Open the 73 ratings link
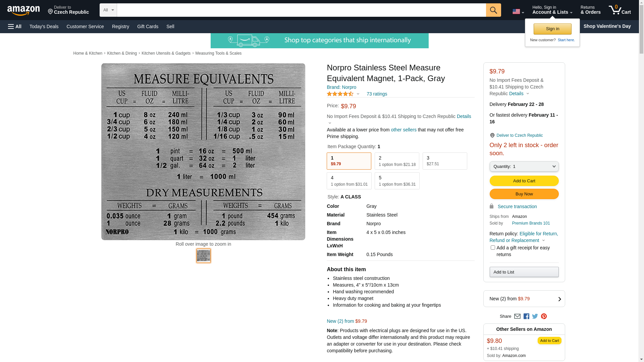Image resolution: width=644 pixels, height=362 pixels. [x=377, y=94]
